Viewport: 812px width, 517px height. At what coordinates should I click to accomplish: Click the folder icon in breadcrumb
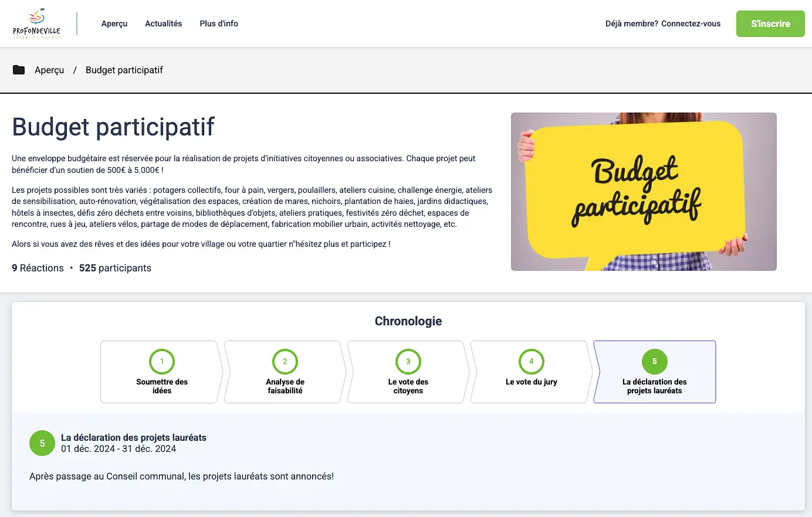(19, 70)
